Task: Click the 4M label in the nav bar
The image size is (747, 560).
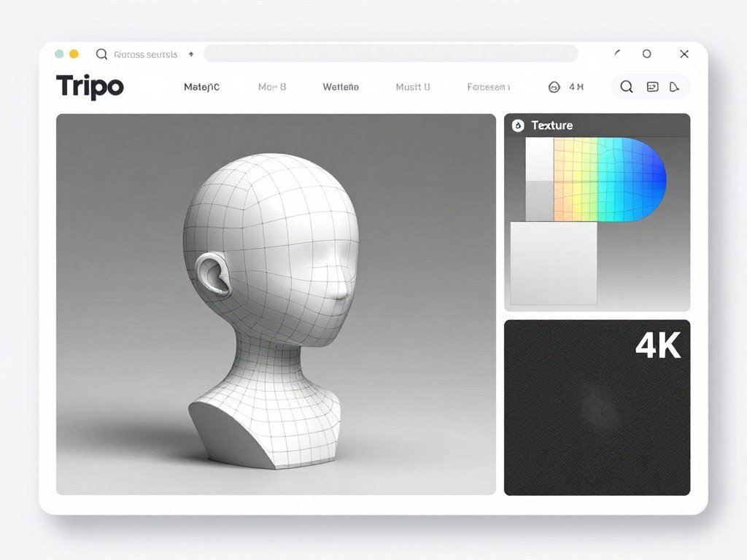Action: [576, 87]
